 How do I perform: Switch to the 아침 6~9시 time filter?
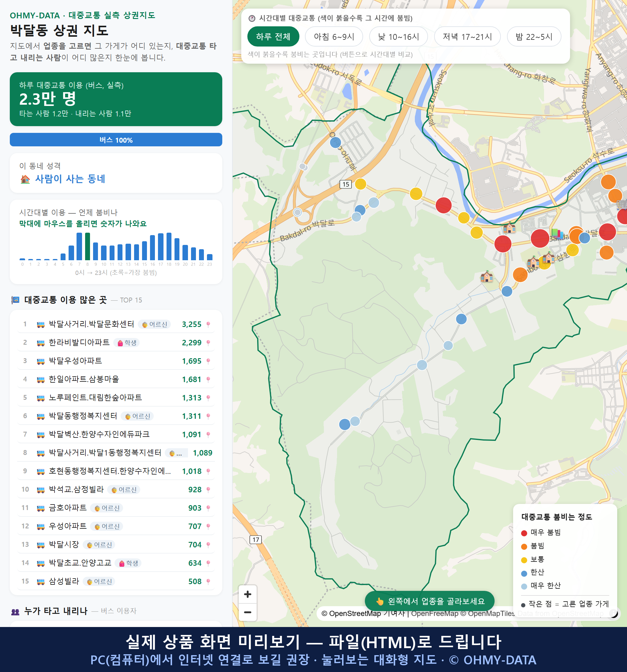point(334,36)
